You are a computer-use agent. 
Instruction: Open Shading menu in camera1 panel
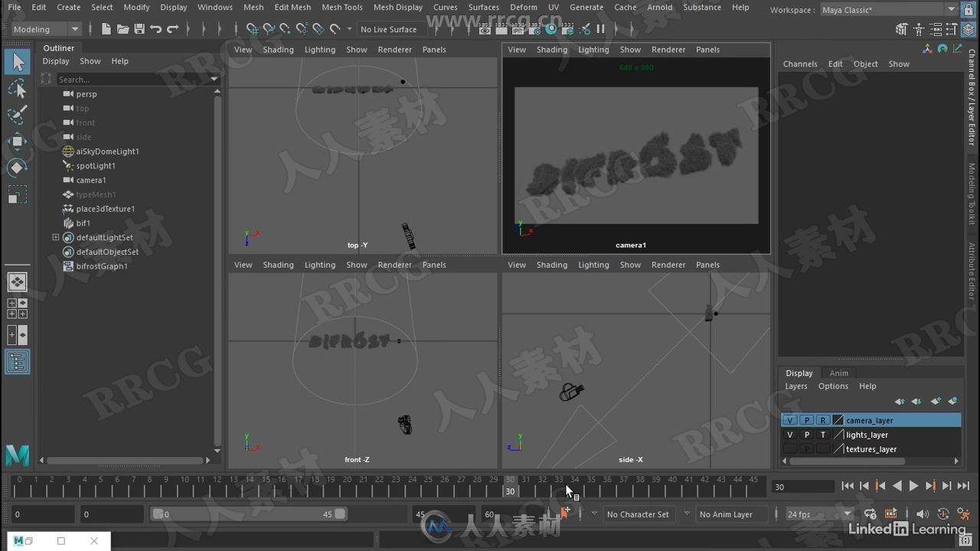click(x=552, y=50)
